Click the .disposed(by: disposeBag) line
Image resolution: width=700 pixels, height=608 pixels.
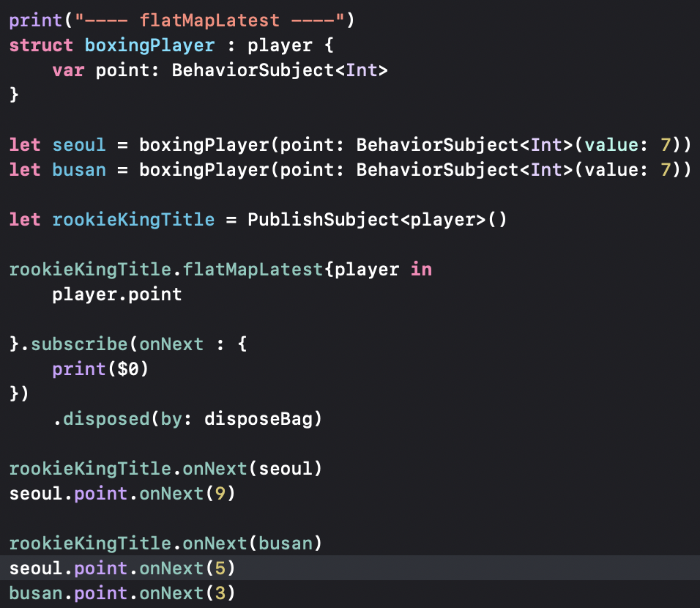point(187,419)
